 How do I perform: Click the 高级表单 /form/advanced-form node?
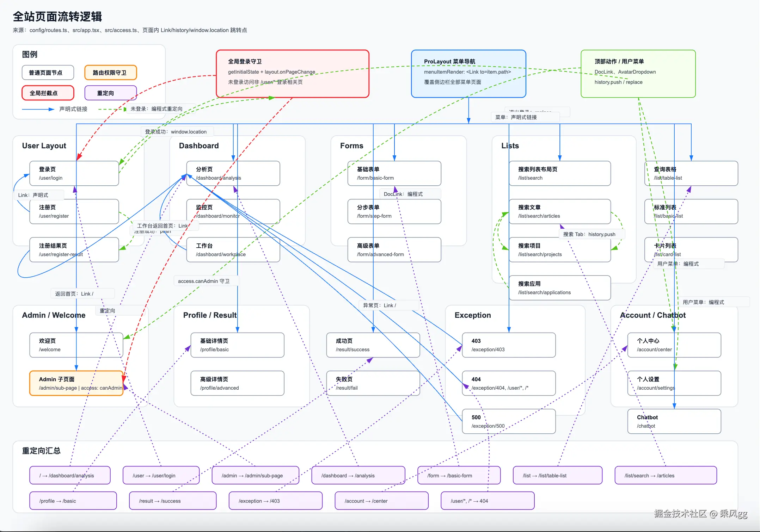[x=394, y=250]
